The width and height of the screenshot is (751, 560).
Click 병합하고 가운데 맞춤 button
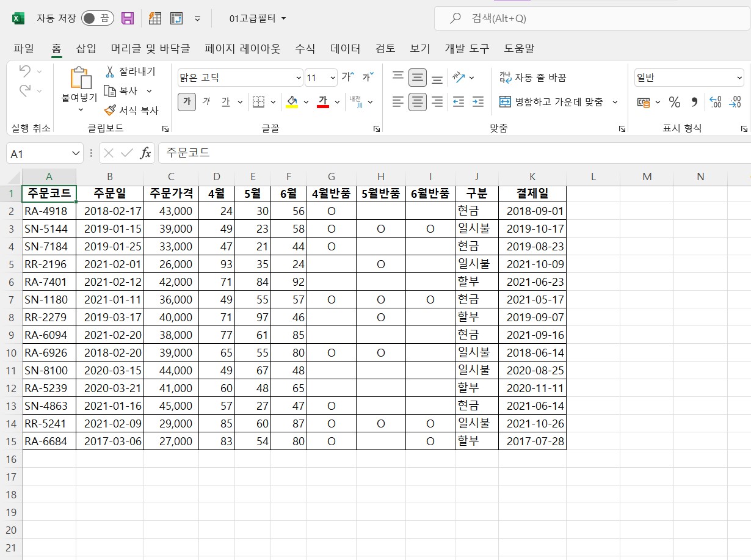(551, 102)
